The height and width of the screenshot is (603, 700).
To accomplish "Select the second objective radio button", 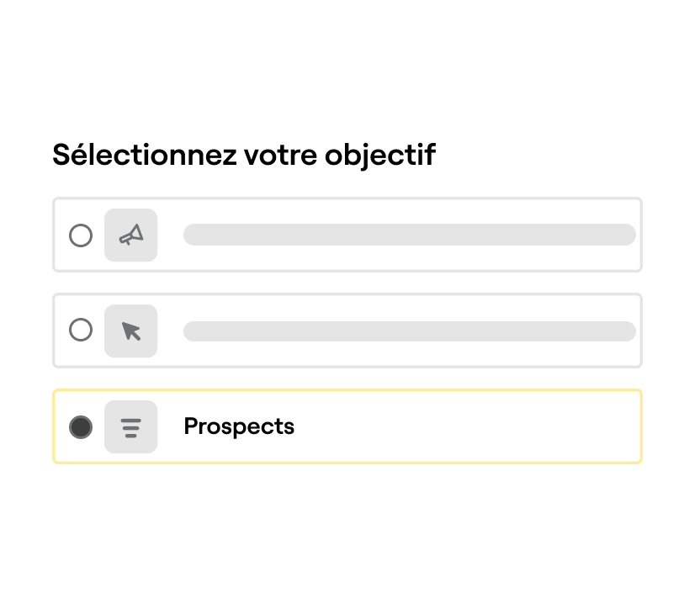I will pyautogui.click(x=81, y=331).
